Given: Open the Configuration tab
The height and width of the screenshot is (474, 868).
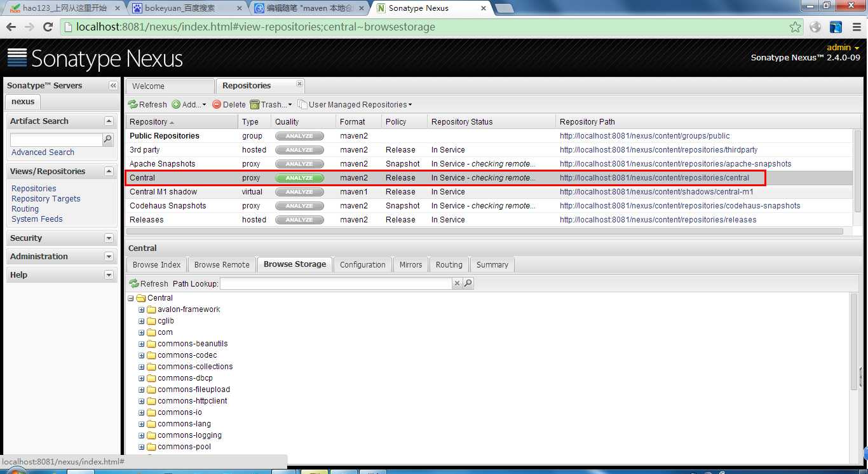Looking at the screenshot, I should coord(363,265).
